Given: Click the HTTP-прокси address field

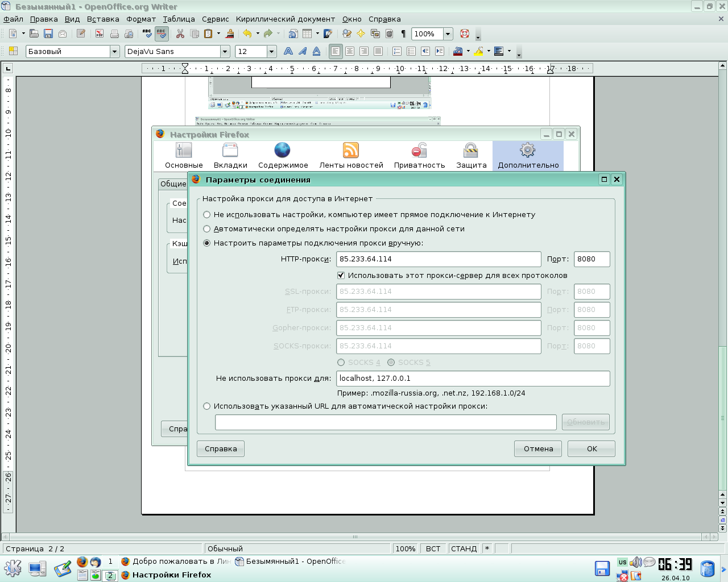Looking at the screenshot, I should click(439, 259).
